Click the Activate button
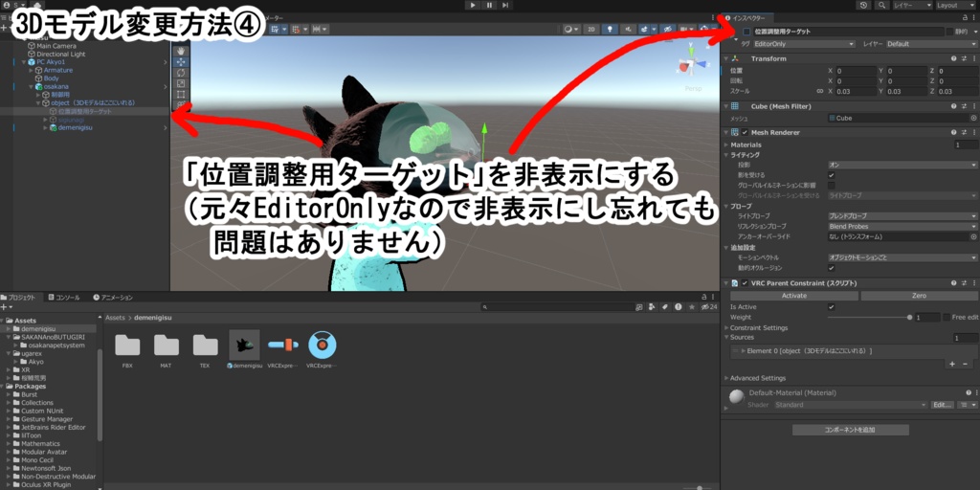This screenshot has height=490, width=980. pyautogui.click(x=794, y=296)
